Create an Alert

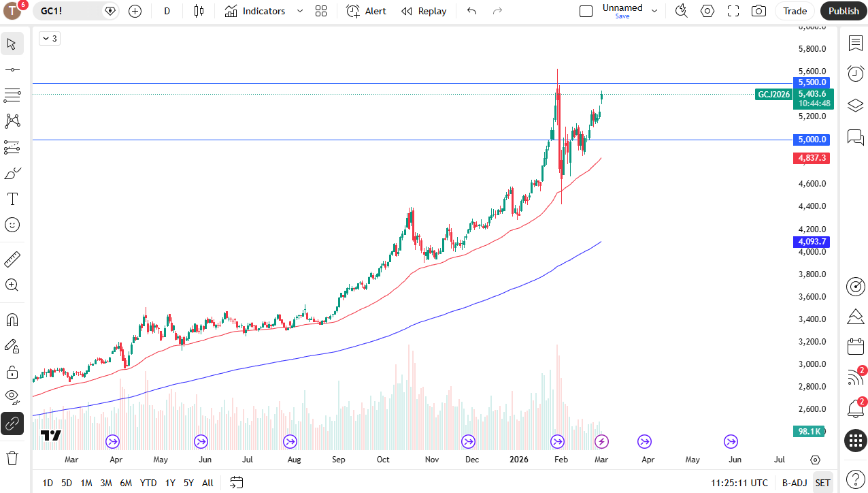[x=366, y=11]
